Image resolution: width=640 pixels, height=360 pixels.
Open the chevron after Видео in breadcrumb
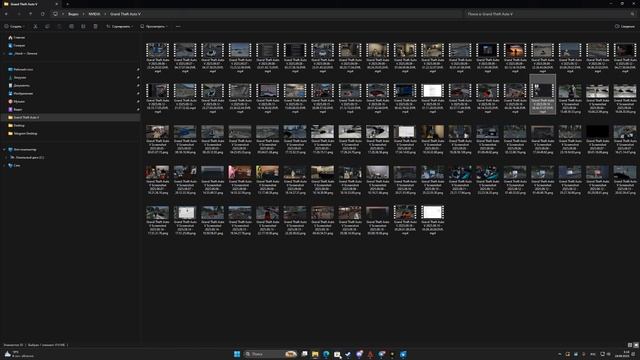pos(83,14)
